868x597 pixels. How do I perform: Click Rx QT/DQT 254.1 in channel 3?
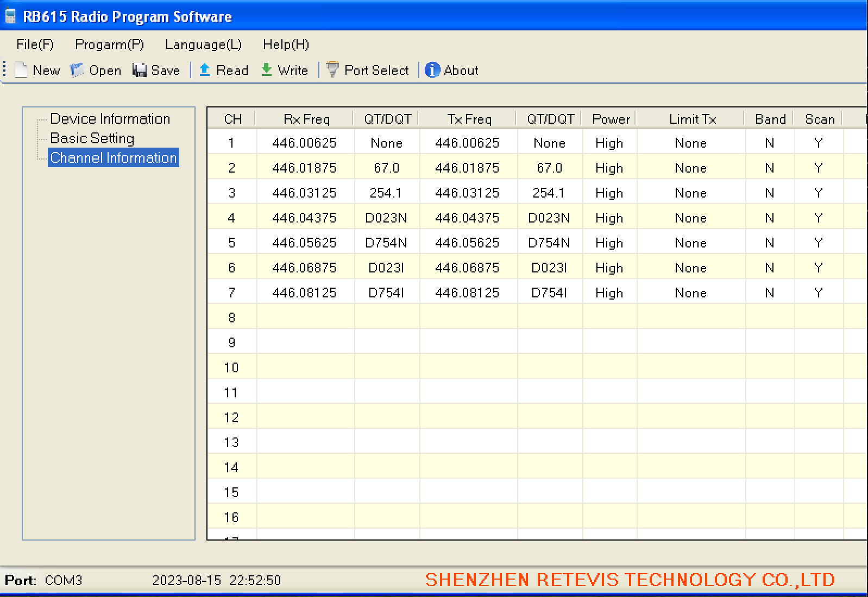(x=386, y=193)
